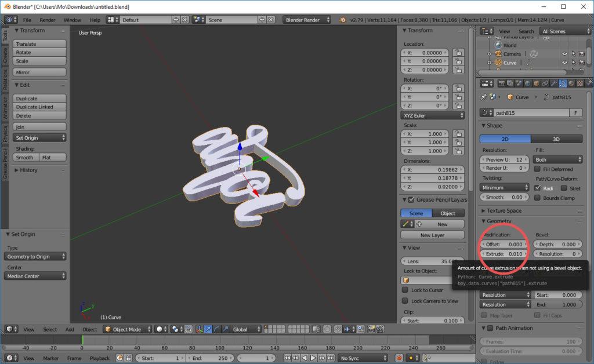The height and width of the screenshot is (364, 594).
Task: Click the pin icon in properties breadcrumb
Action: 484,97
